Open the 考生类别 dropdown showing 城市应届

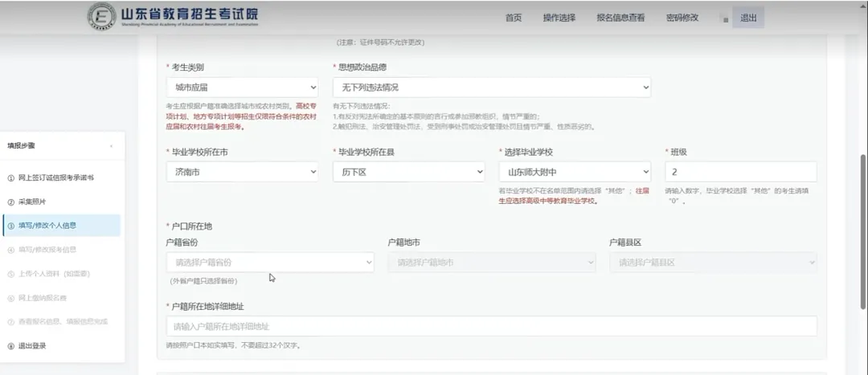coord(243,88)
